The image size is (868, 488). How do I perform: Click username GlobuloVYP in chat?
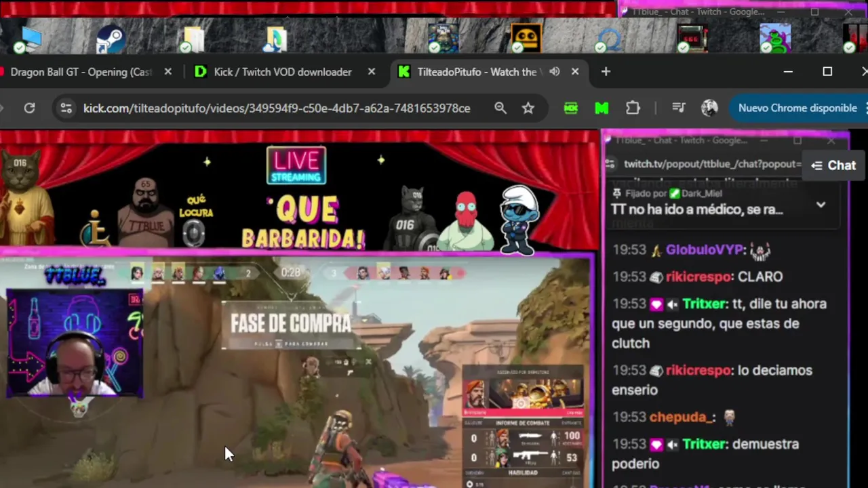click(705, 249)
